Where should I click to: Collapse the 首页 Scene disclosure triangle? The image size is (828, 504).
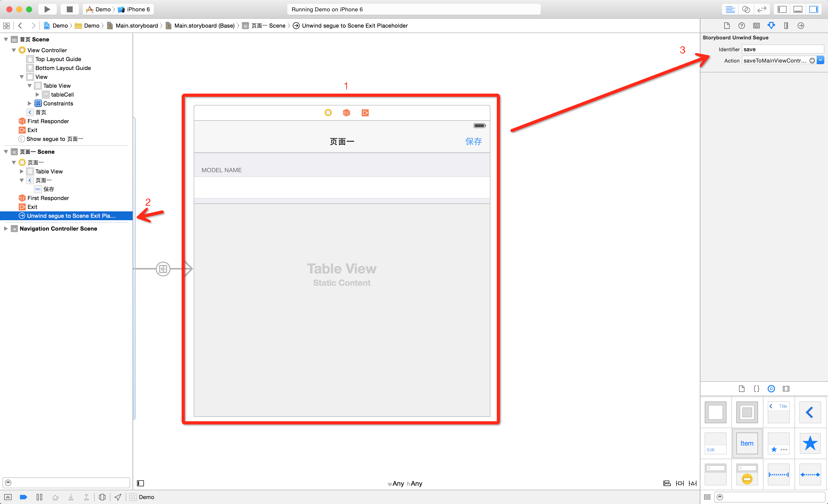coord(6,39)
